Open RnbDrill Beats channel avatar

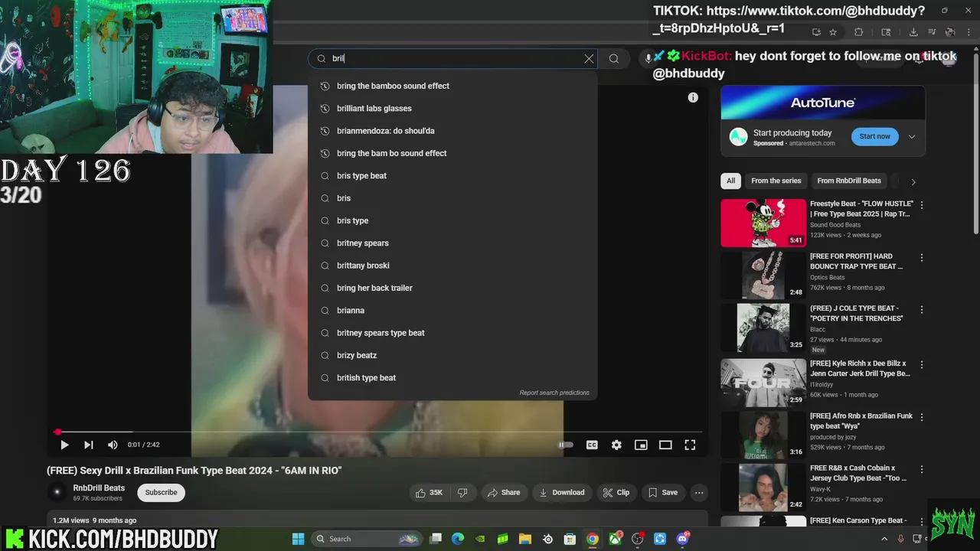point(57,493)
